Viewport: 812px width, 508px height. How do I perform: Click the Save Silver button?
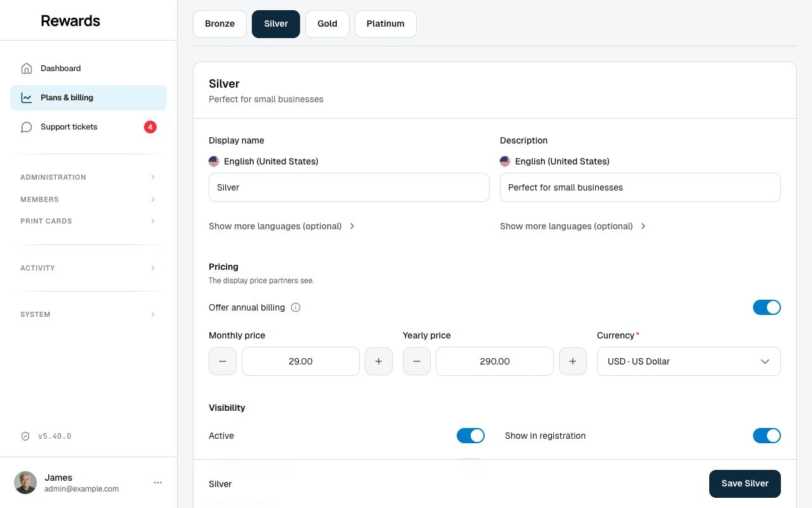click(x=745, y=484)
